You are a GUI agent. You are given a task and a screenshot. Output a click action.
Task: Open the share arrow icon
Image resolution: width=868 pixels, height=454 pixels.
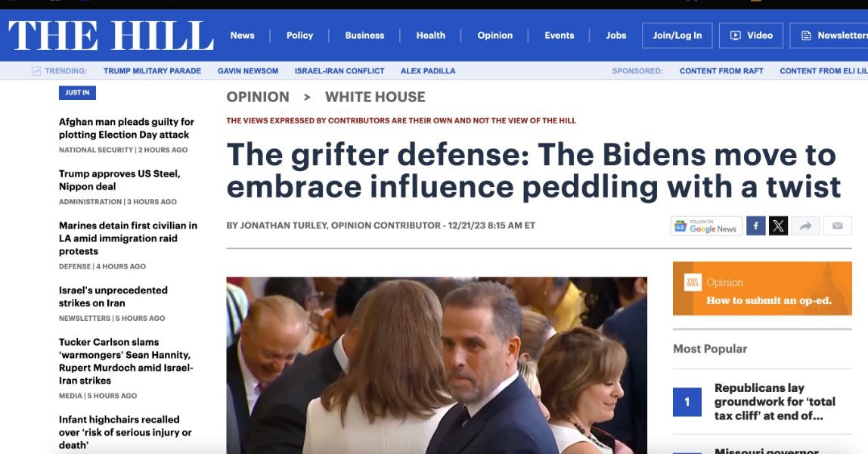[805, 226]
